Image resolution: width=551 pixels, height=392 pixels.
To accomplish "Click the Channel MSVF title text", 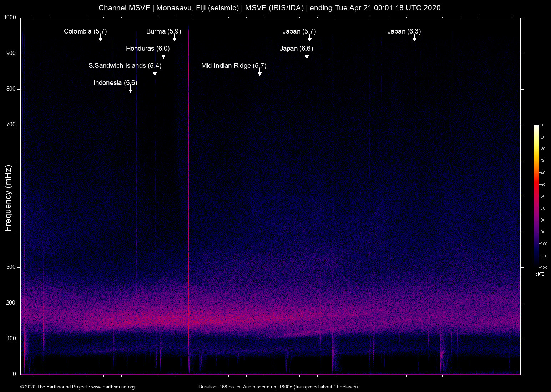I will (124, 8).
